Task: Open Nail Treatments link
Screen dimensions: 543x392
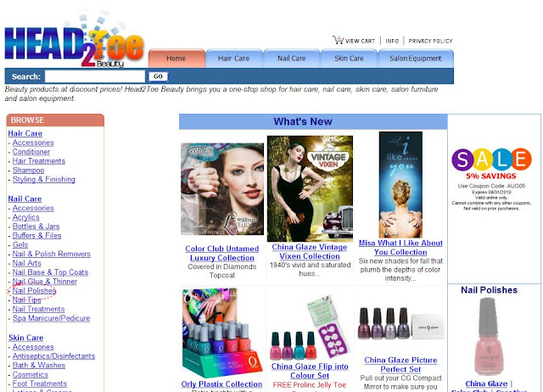Action: click(38, 309)
